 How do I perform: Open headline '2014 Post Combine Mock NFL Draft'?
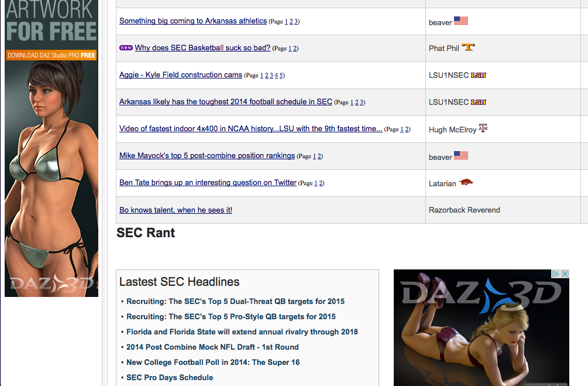[x=212, y=347]
